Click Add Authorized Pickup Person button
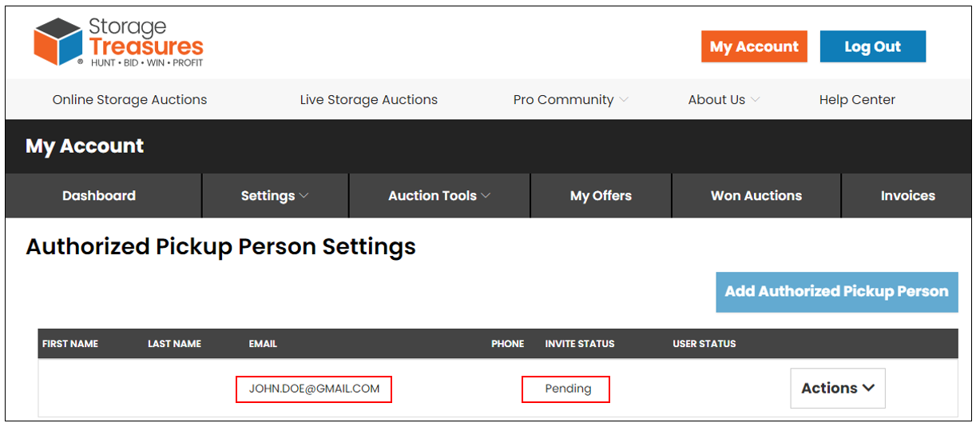 click(x=836, y=292)
